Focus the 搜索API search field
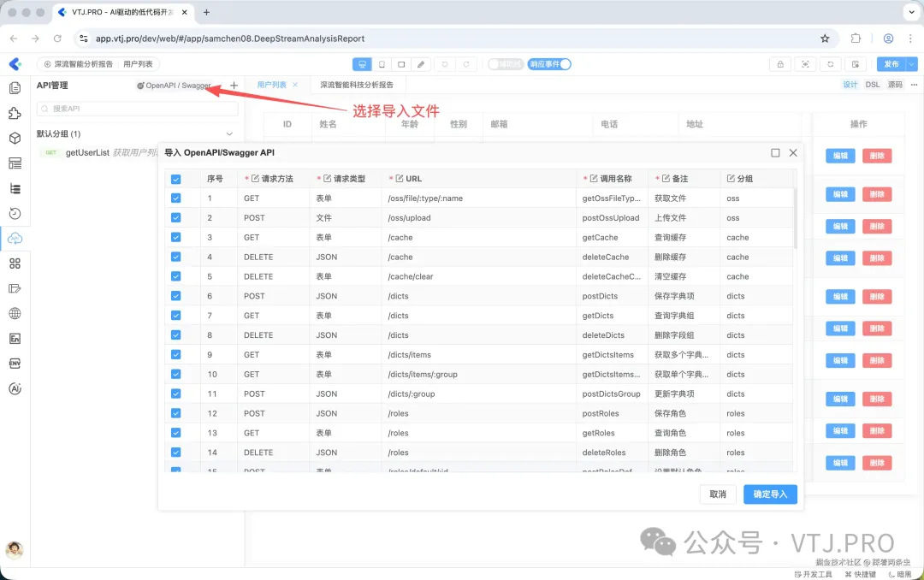The image size is (924, 580). pyautogui.click(x=137, y=109)
